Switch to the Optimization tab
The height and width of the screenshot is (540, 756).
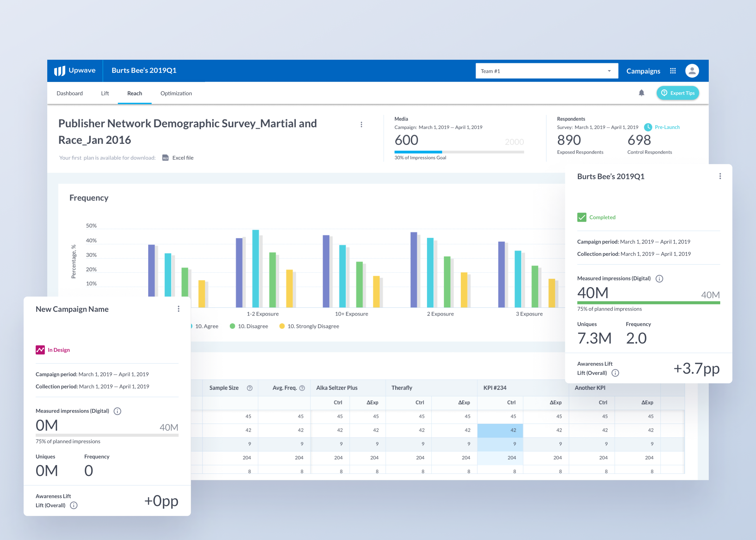(x=176, y=93)
